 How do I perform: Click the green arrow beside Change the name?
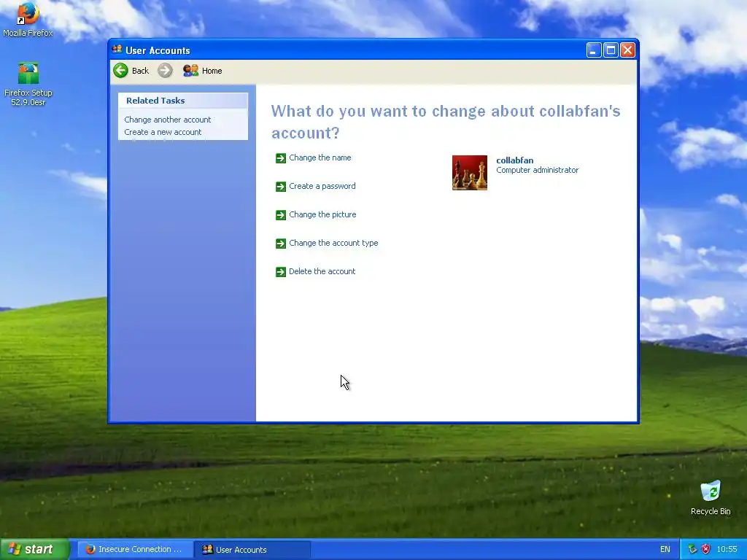[x=281, y=158]
